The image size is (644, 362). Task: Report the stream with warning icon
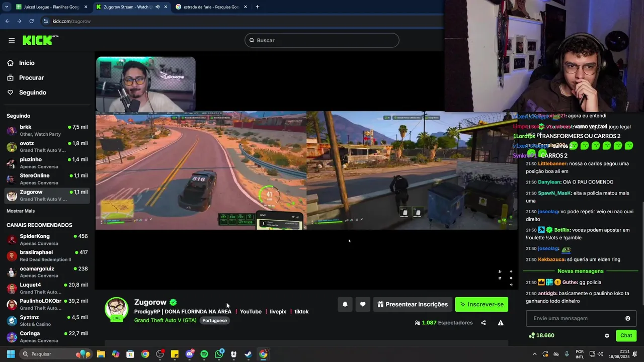coord(501,323)
